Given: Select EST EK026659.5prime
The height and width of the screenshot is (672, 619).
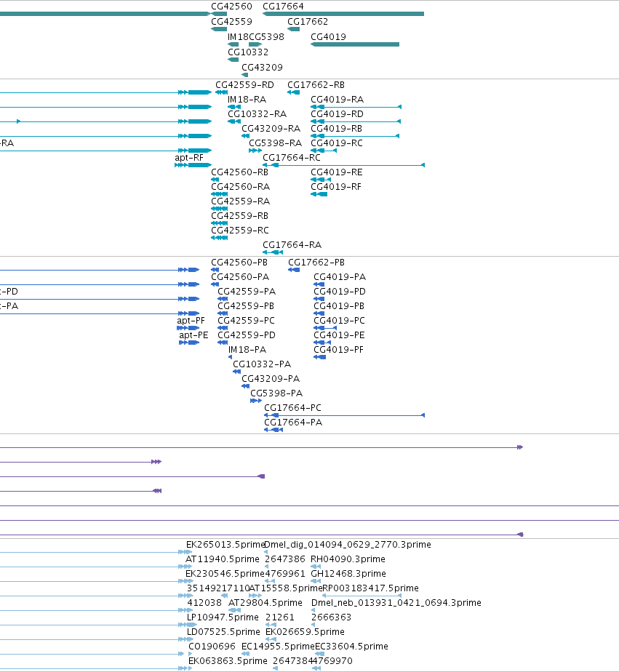Looking at the screenshot, I should [x=305, y=633].
